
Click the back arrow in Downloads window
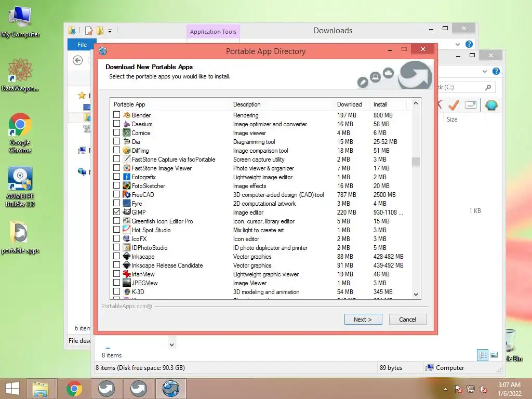78,60
